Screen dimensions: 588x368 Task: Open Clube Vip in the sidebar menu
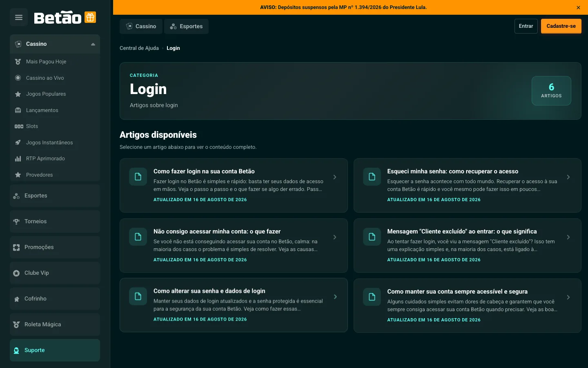tap(55, 273)
